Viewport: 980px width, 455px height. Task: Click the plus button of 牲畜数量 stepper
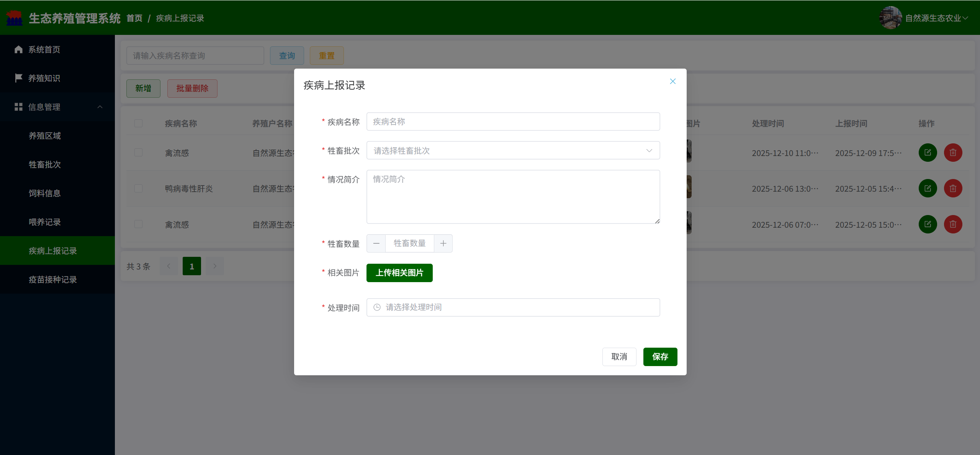[x=443, y=243]
